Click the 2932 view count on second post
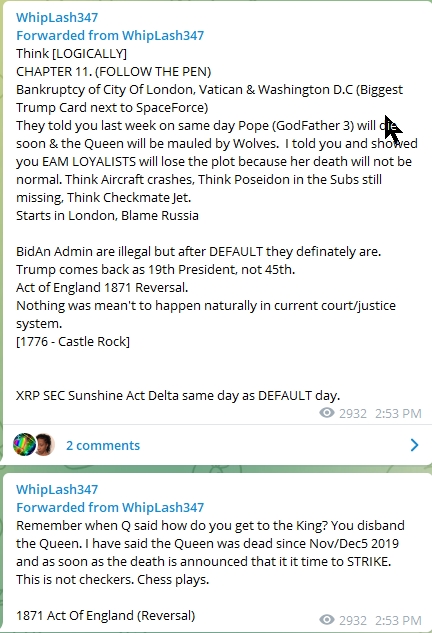 353,620
